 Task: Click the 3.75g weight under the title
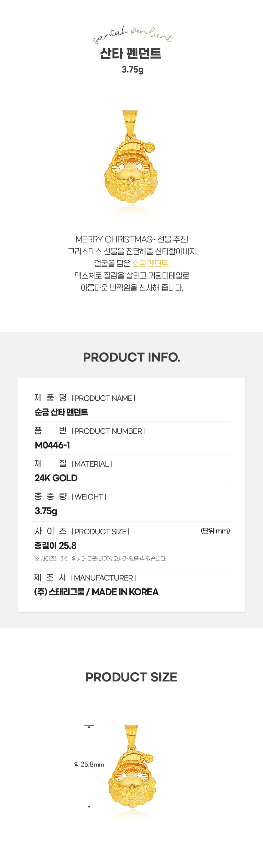tap(132, 70)
